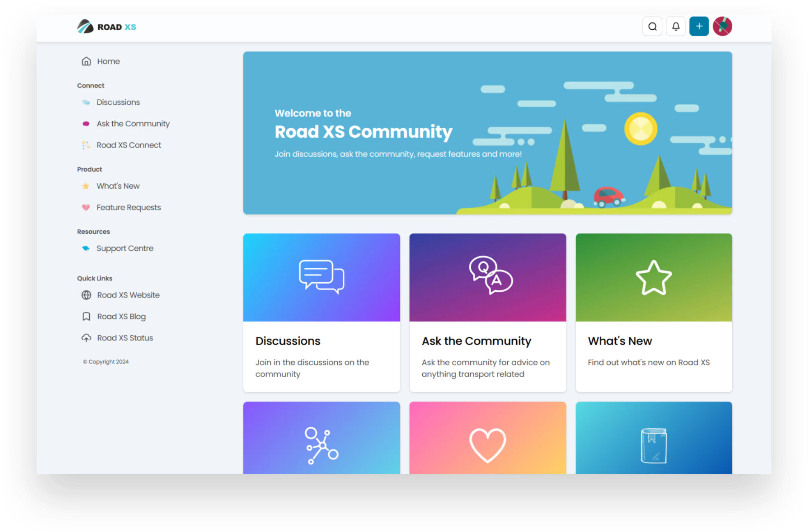
Task: Click the plus button in the top bar
Action: pyautogui.click(x=699, y=26)
